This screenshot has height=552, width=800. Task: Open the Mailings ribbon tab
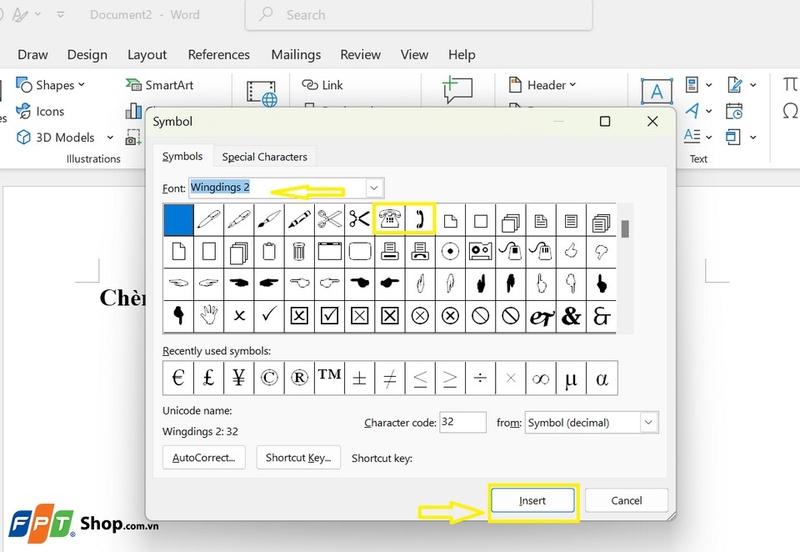coord(296,55)
